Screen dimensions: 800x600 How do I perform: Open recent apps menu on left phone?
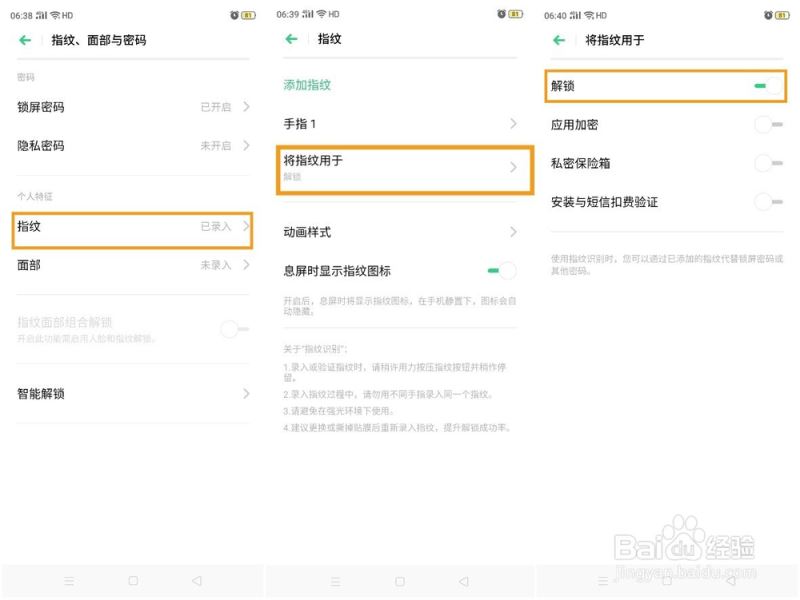tap(69, 581)
